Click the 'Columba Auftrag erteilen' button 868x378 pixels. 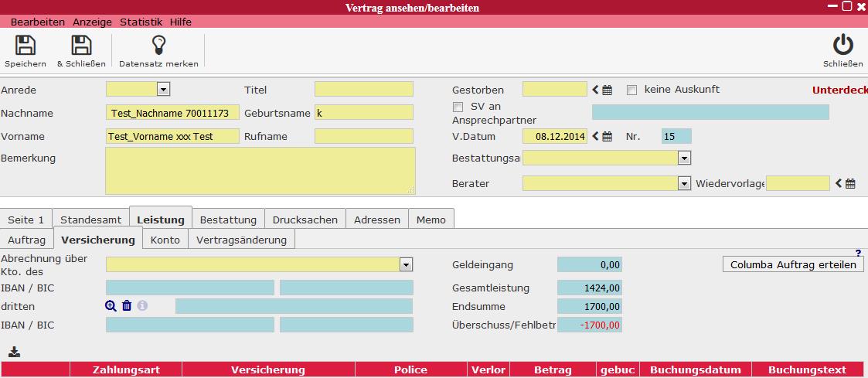coord(793,264)
